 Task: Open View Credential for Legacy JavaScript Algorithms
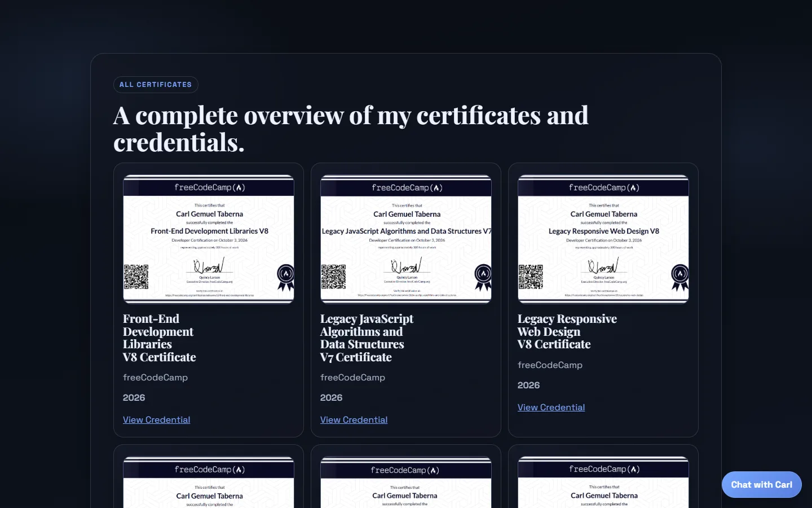click(354, 420)
